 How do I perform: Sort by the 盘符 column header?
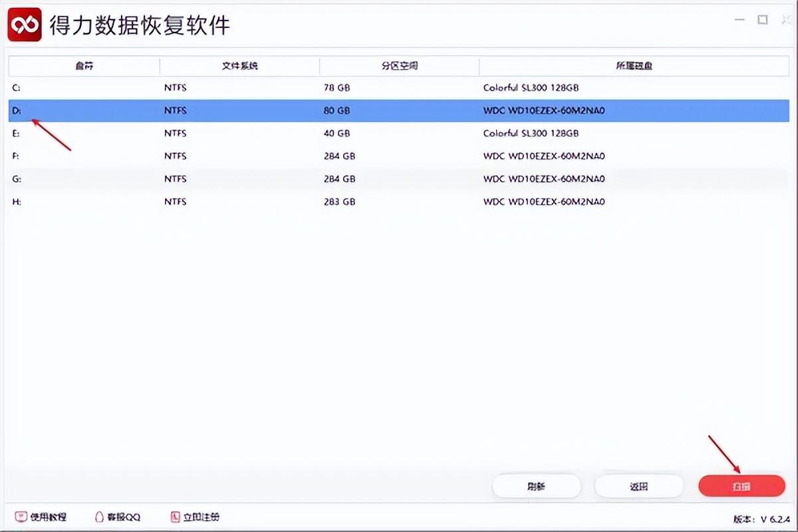point(84,66)
